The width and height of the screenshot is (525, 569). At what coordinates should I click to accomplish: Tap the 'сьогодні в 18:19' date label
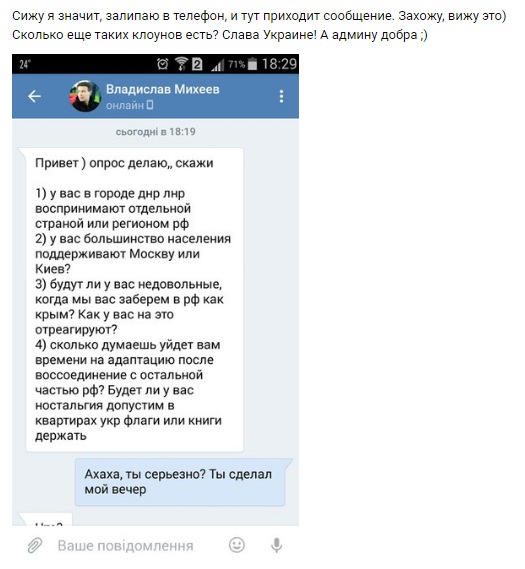pos(155,131)
